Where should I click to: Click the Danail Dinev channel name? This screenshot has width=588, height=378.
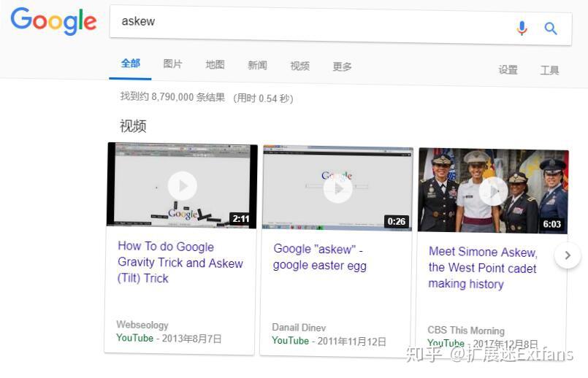pos(299,328)
